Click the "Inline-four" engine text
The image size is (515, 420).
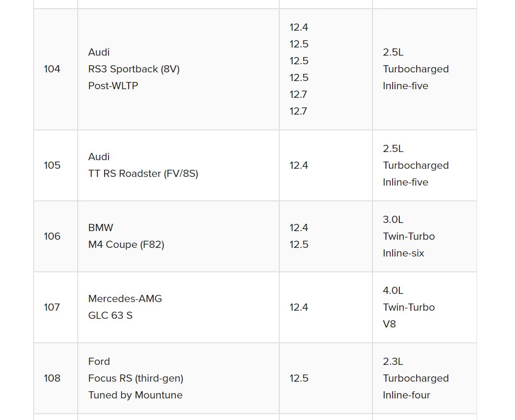[407, 395]
